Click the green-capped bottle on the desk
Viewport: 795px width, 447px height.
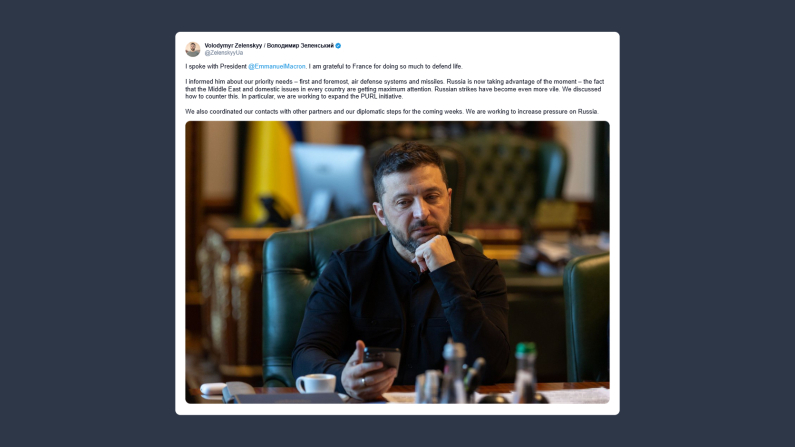[x=525, y=372]
